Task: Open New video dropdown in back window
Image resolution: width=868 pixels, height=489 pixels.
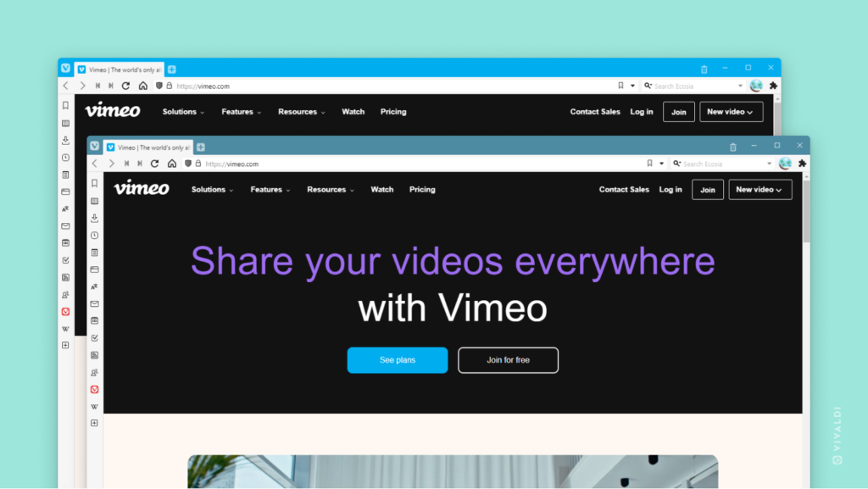Action: (x=732, y=112)
